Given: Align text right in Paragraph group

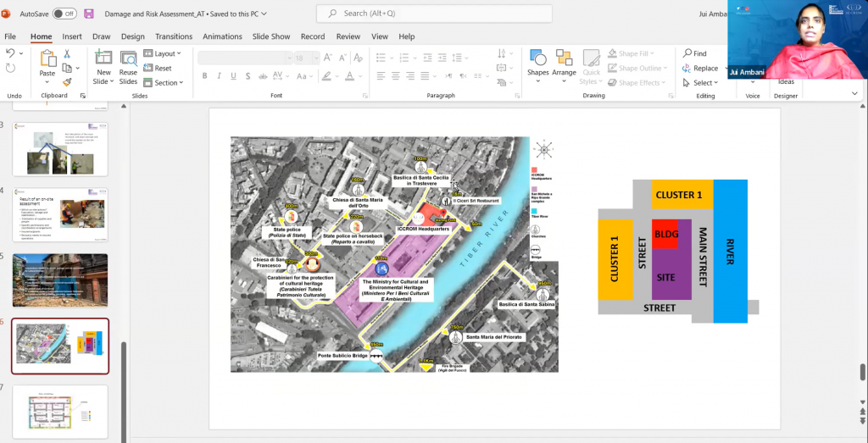Looking at the screenshot, I should [411, 75].
